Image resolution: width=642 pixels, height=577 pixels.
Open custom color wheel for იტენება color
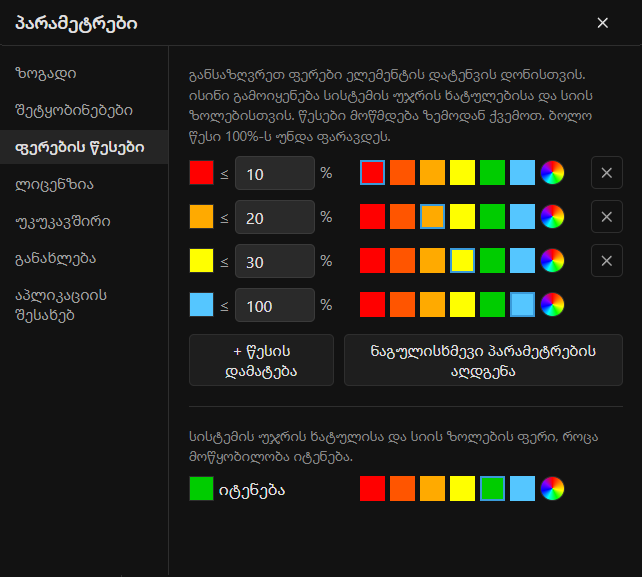pos(552,489)
